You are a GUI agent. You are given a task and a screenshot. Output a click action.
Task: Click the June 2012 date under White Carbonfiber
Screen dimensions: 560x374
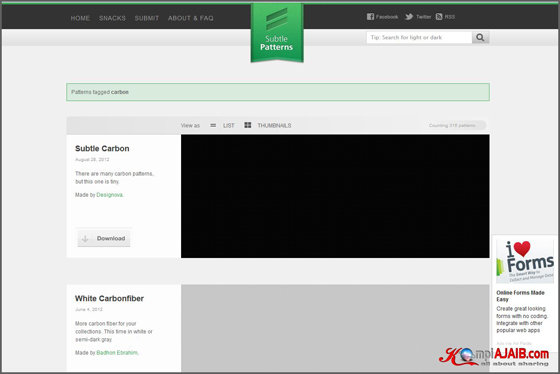tap(89, 309)
